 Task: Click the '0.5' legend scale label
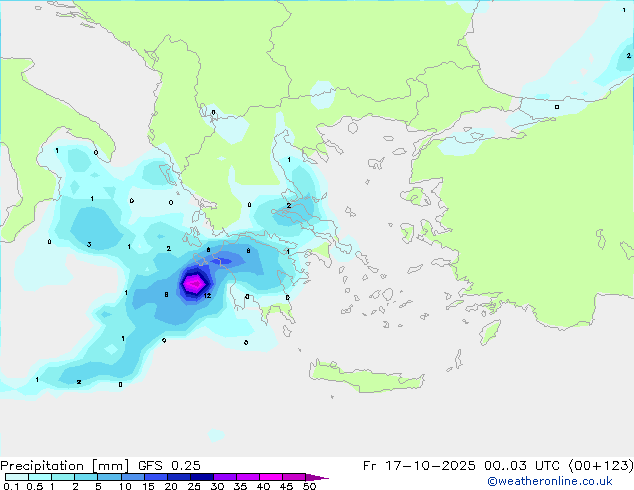(35, 486)
